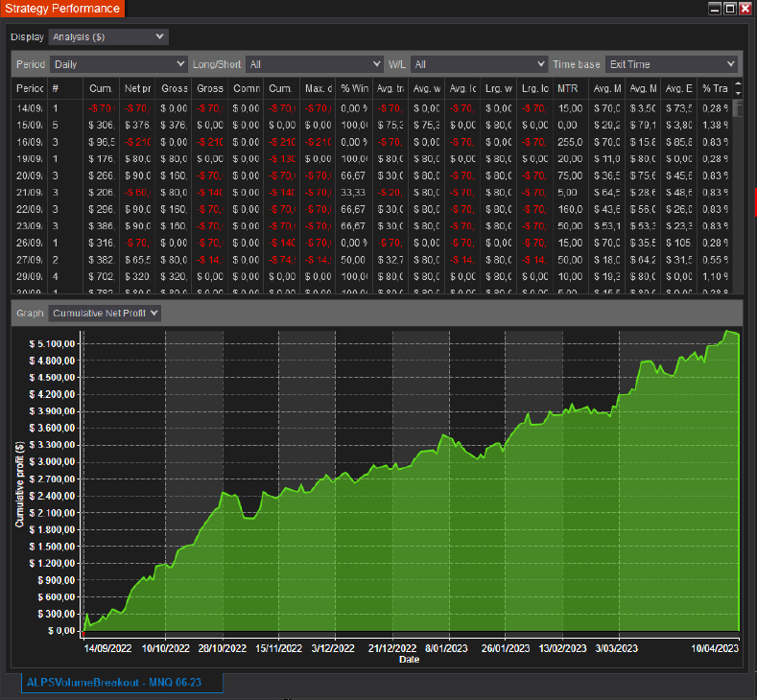The image size is (757, 700).
Task: Click the 10/04/2023 date axis label
Action: pyautogui.click(x=715, y=648)
